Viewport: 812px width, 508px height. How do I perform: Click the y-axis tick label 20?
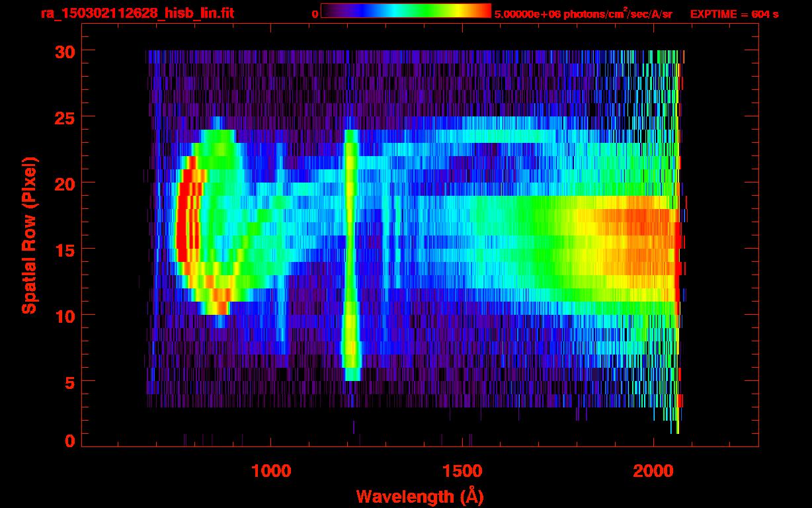(x=64, y=183)
